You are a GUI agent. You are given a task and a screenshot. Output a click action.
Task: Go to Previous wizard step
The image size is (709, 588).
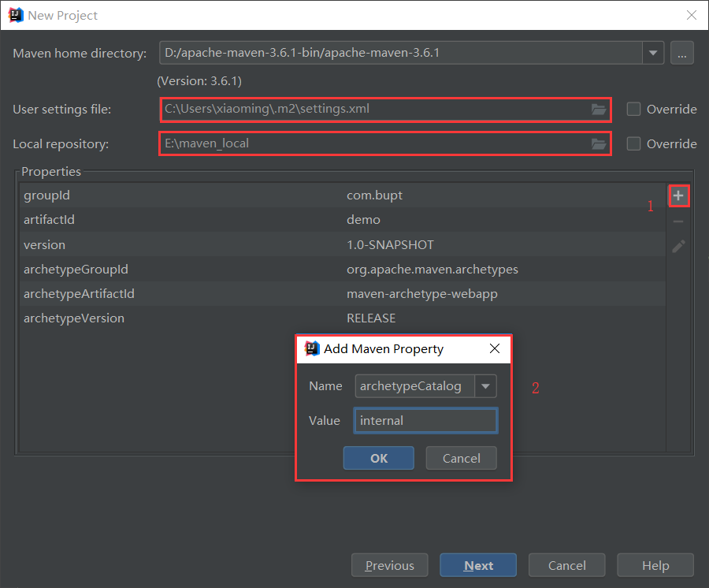pos(390,565)
